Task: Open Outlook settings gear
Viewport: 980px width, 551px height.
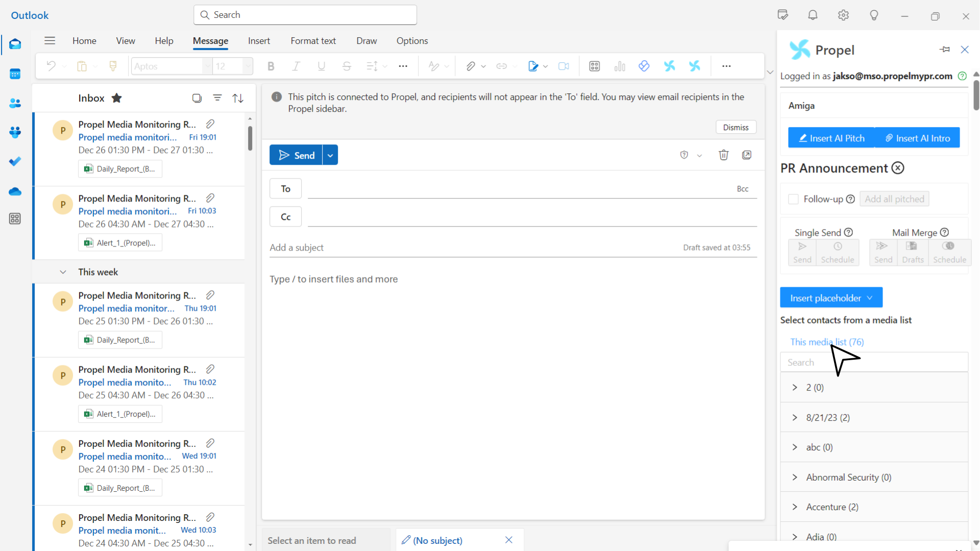Action: click(843, 15)
